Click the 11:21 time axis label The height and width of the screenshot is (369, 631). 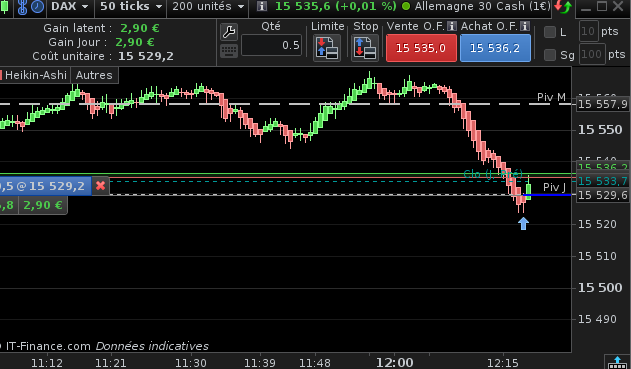(x=111, y=363)
